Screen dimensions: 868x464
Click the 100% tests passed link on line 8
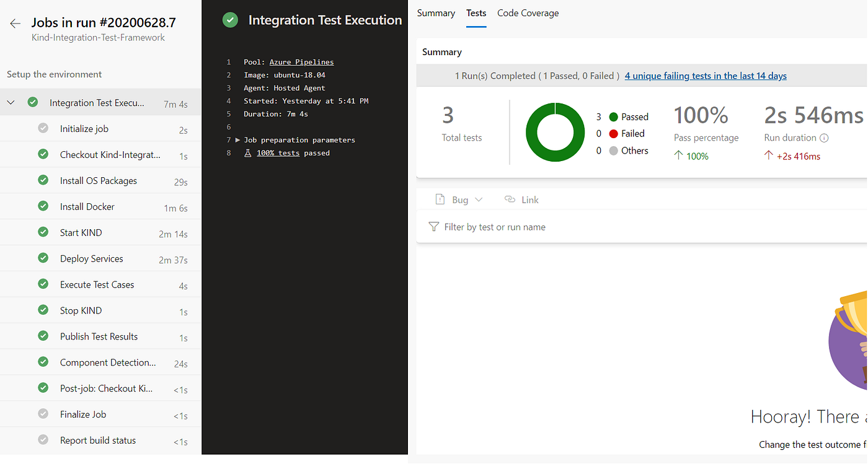278,152
